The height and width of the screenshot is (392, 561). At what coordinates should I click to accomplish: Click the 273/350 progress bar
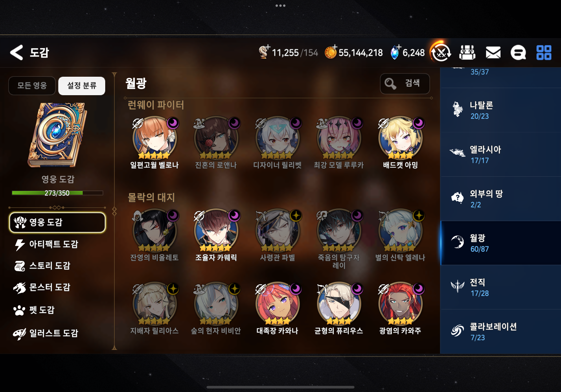(57, 193)
